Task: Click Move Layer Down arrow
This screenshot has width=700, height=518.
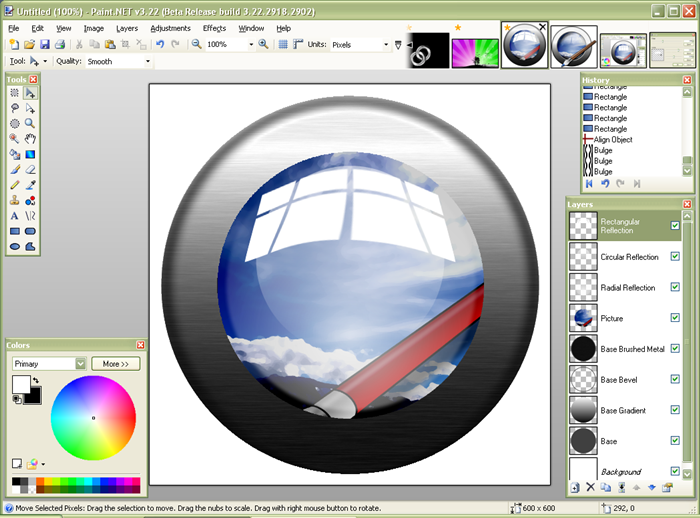Action: (x=652, y=487)
